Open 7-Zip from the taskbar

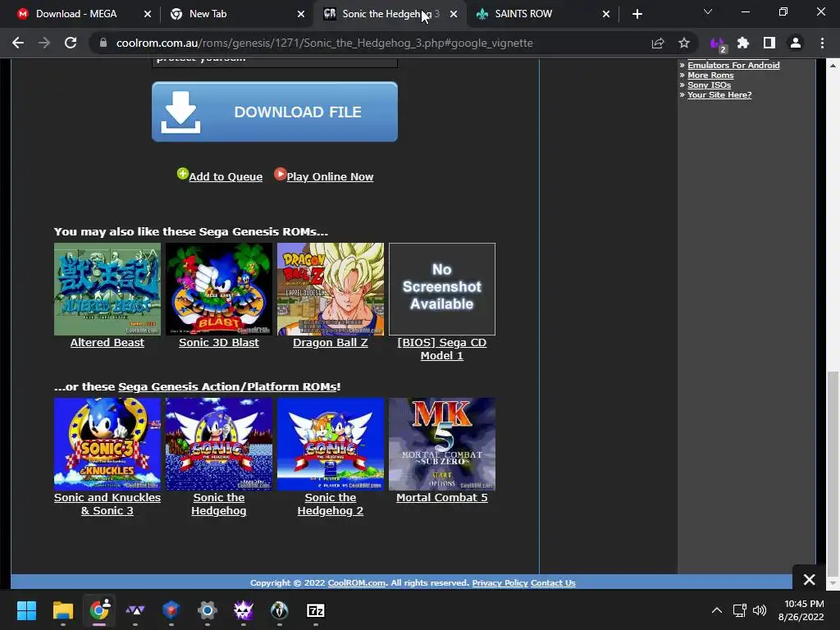click(316, 610)
